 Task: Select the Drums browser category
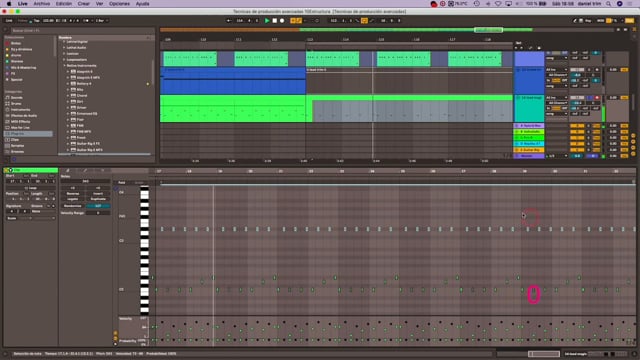coord(16,104)
